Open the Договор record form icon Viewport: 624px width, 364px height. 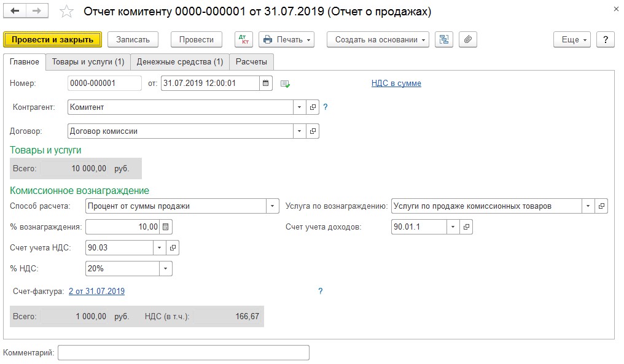[313, 131]
